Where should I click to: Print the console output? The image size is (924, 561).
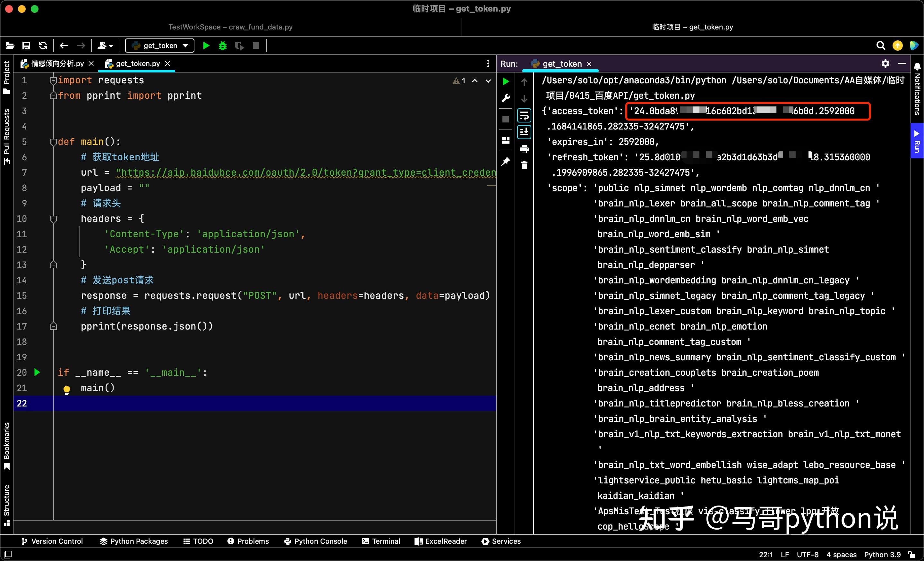pyautogui.click(x=524, y=149)
